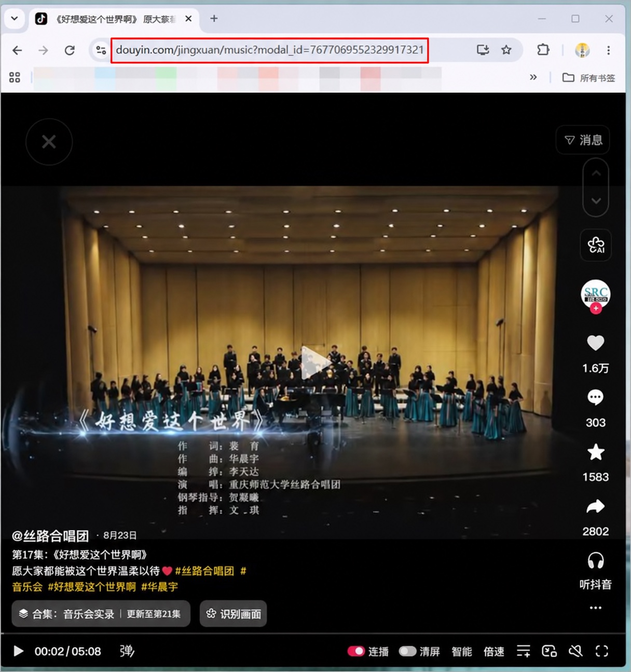The width and height of the screenshot is (631, 672).
Task: Open the tab search dropdown arrow
Action: click(14, 19)
